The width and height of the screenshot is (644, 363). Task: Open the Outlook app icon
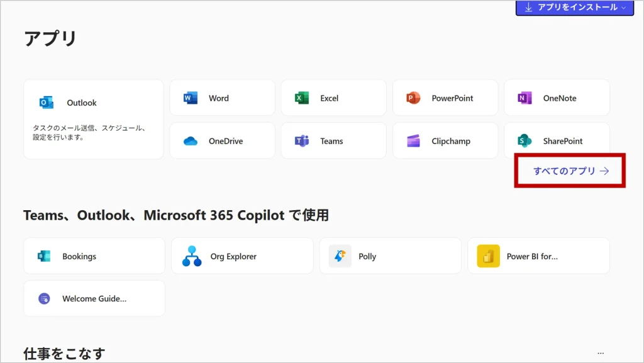(x=47, y=103)
